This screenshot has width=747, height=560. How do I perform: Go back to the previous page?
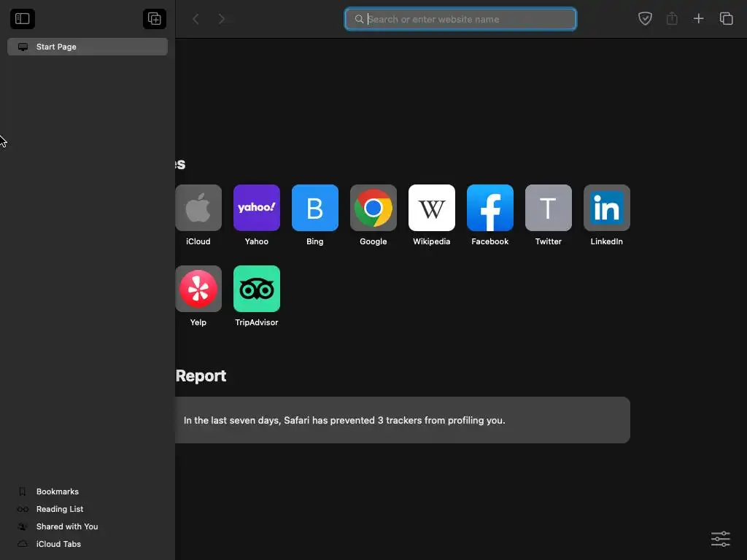click(x=196, y=19)
